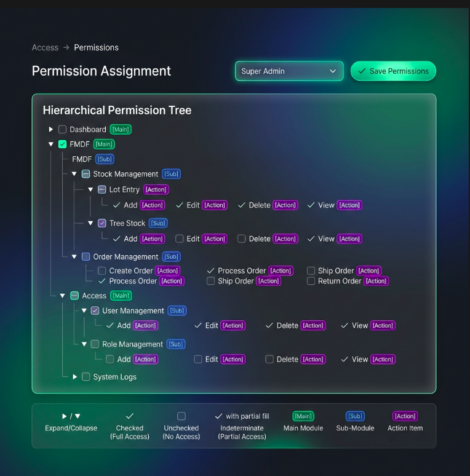Collapse the Order Management node
Image resolution: width=470 pixels, height=476 pixels.
(74, 257)
